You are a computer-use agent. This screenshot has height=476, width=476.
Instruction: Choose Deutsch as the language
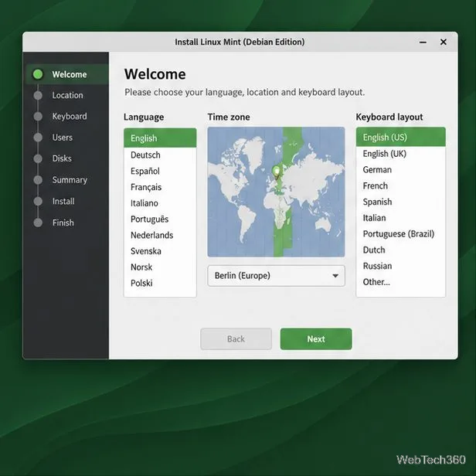click(160, 155)
